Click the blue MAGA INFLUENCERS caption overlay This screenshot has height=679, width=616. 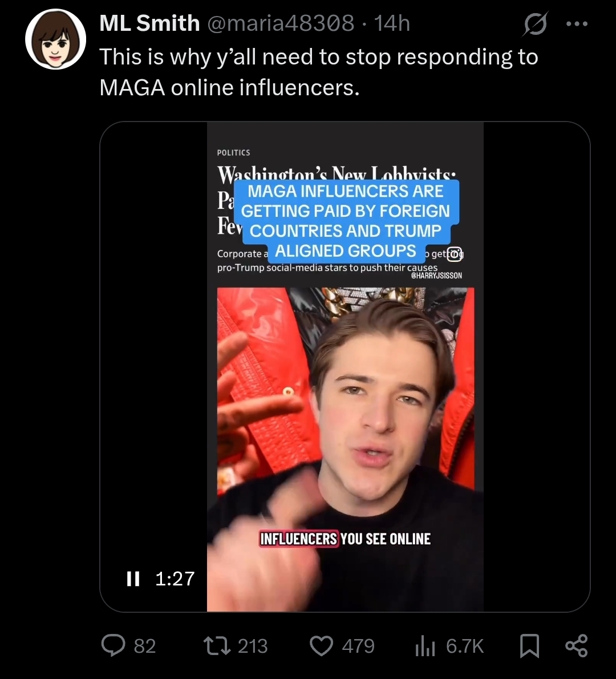(x=346, y=221)
